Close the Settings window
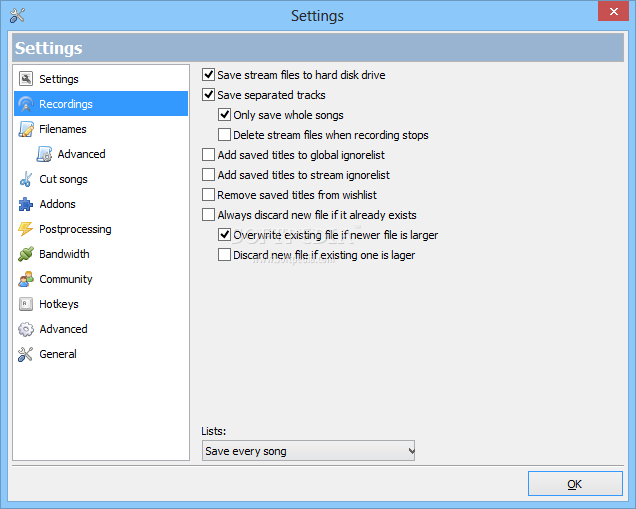This screenshot has height=509, width=636. pyautogui.click(x=613, y=11)
